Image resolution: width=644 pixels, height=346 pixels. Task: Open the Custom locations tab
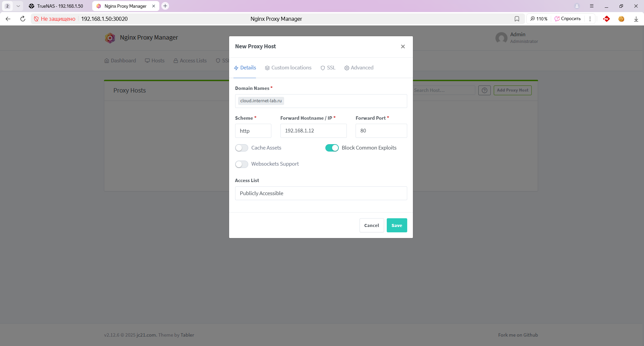pyautogui.click(x=288, y=68)
